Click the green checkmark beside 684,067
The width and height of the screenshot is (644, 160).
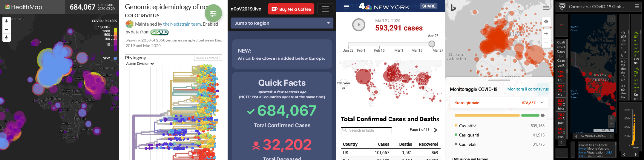[251, 111]
